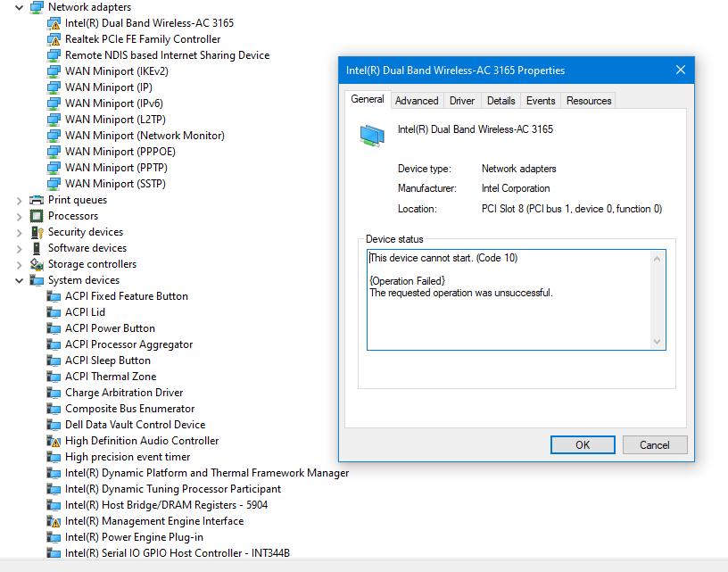The width and height of the screenshot is (728, 572).
Task: Select the Composite Bus Enumerator device
Action: 130,409
